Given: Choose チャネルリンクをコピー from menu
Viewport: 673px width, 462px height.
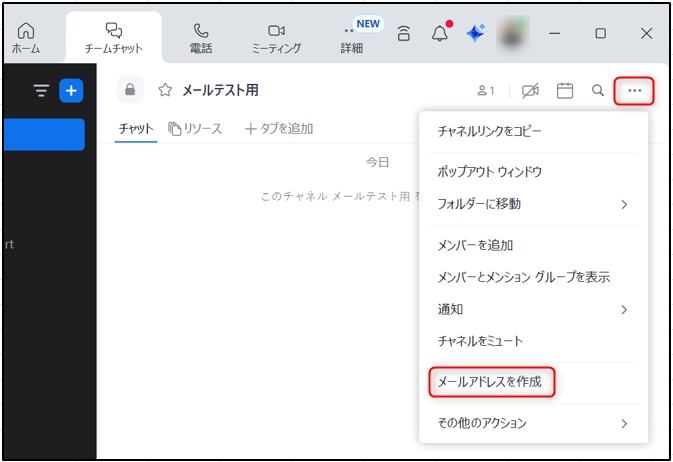Looking at the screenshot, I should click(534, 131).
